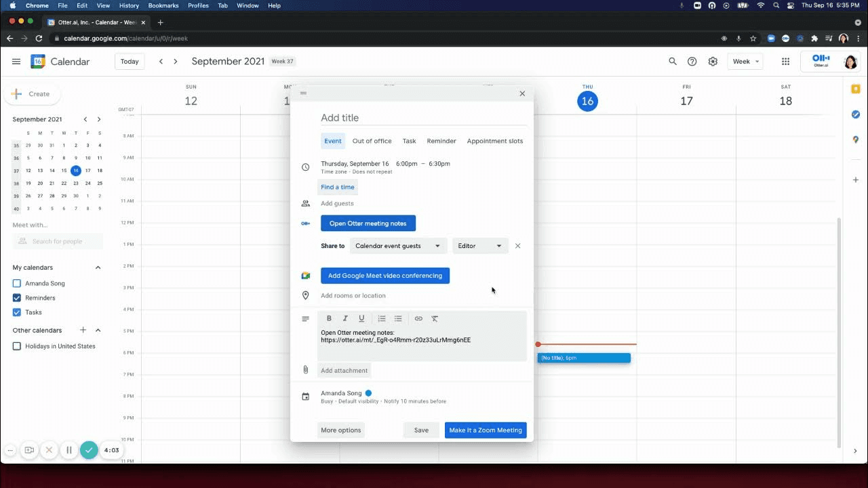Click Find a time

(x=338, y=187)
